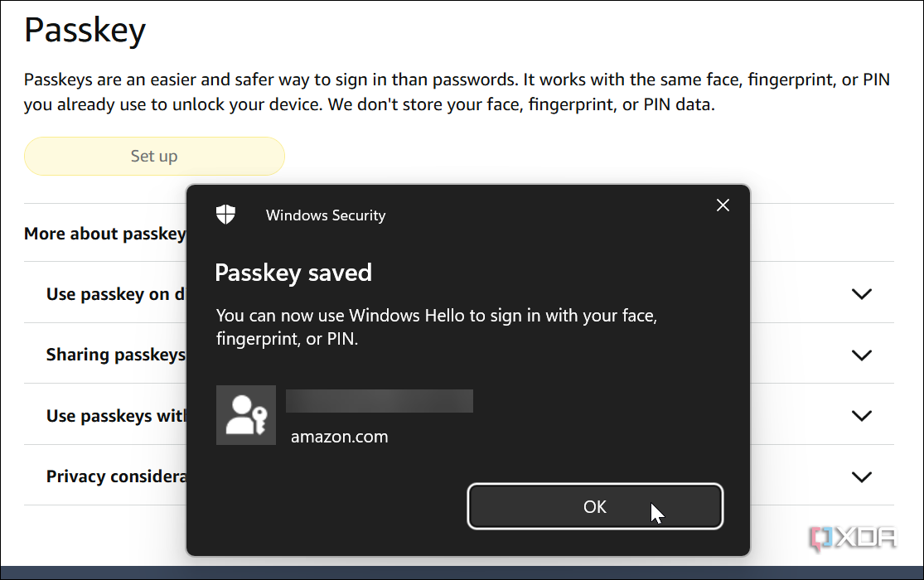Screen dimensions: 924x580
Task: Expand the Use passkeys with section
Action: 861,415
